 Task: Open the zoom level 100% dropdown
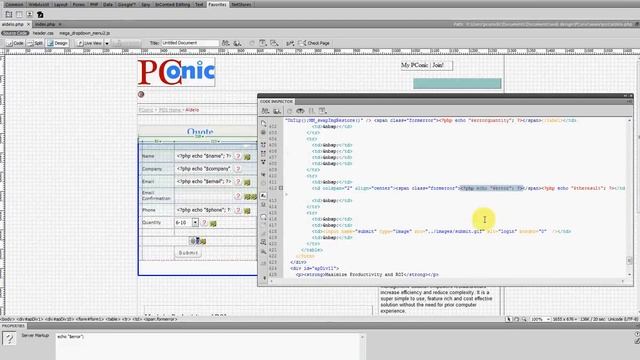[540, 319]
